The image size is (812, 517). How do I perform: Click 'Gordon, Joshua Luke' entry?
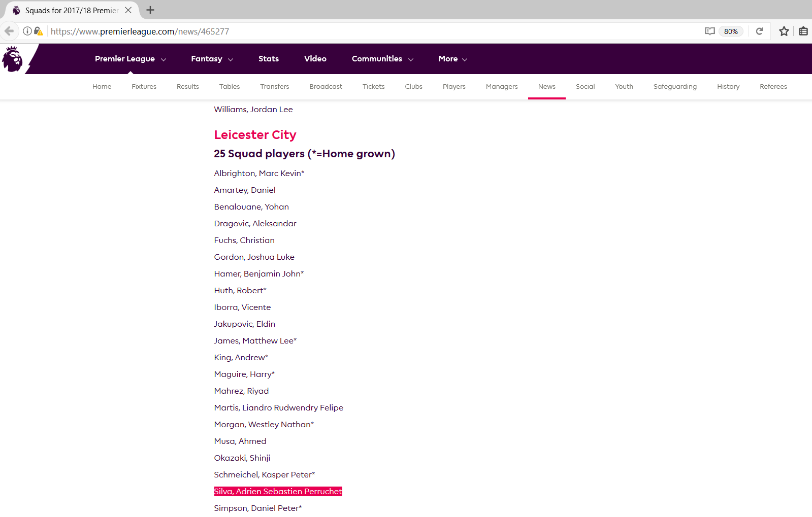click(254, 257)
